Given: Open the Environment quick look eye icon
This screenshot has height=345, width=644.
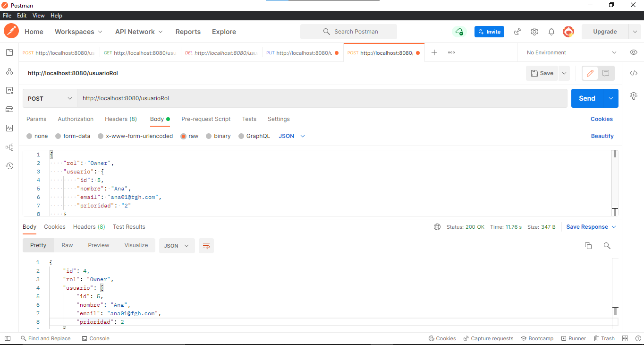Looking at the screenshot, I should tap(634, 52).
